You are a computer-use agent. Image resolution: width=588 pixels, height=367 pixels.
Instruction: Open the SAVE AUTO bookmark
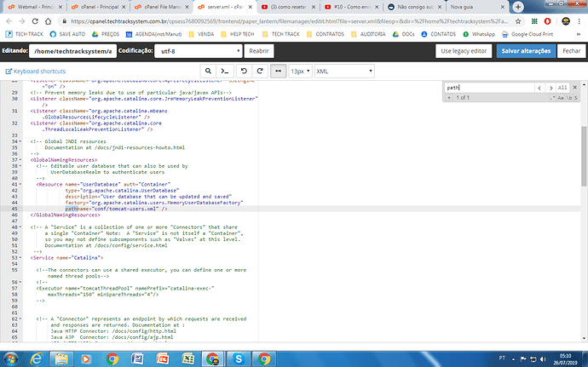click(x=67, y=34)
